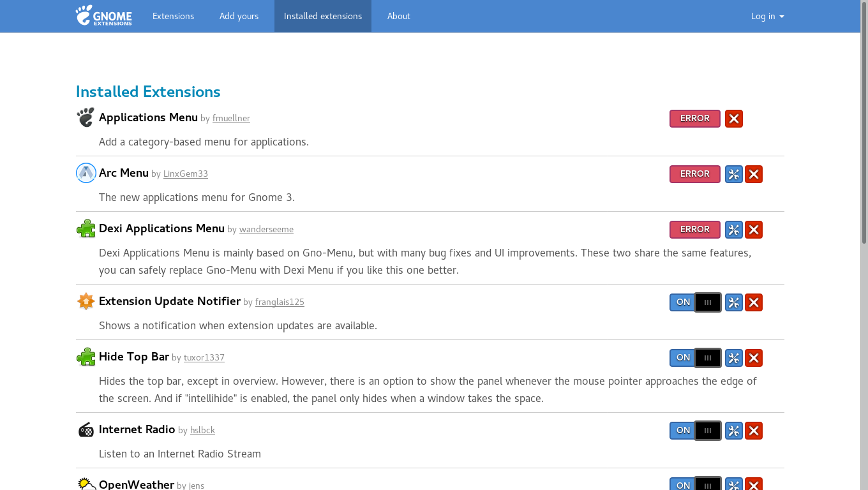Open the Applications Menu extension page
This screenshot has height=490, width=868.
tap(148, 117)
